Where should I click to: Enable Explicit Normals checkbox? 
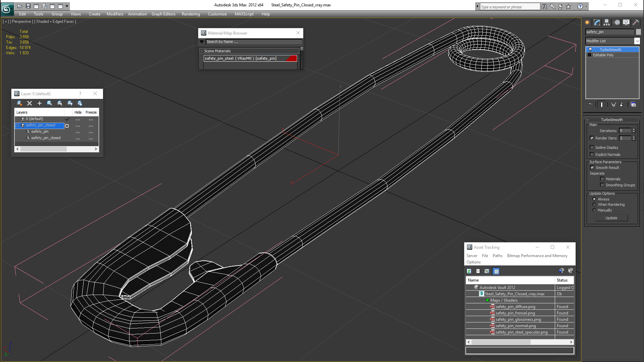[592, 155]
